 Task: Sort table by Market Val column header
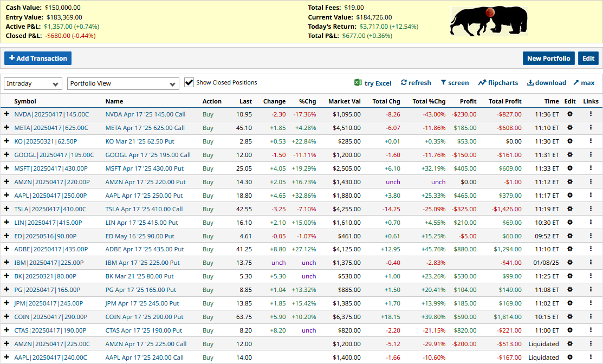click(x=344, y=101)
